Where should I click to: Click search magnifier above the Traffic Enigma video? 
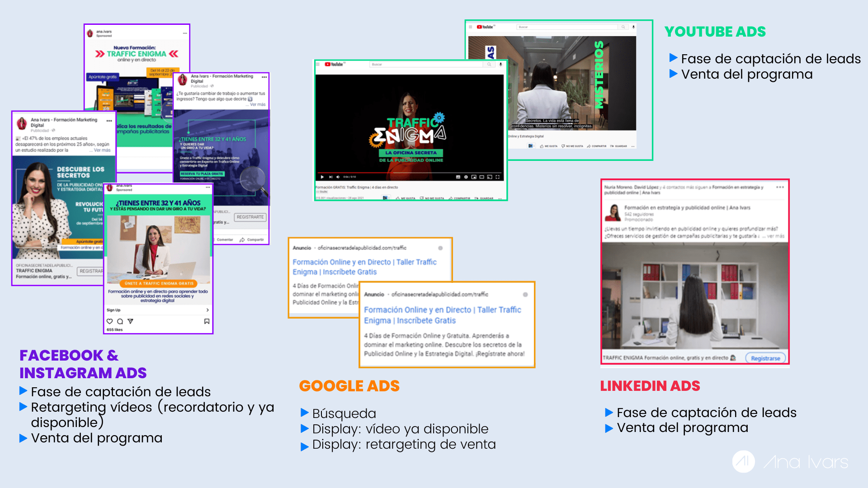point(489,64)
